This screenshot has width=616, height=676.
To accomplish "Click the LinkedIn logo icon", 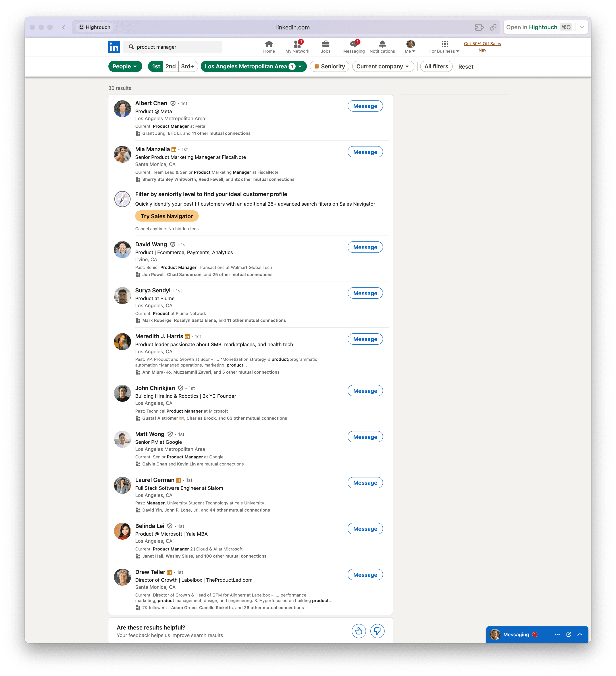I will pos(114,47).
